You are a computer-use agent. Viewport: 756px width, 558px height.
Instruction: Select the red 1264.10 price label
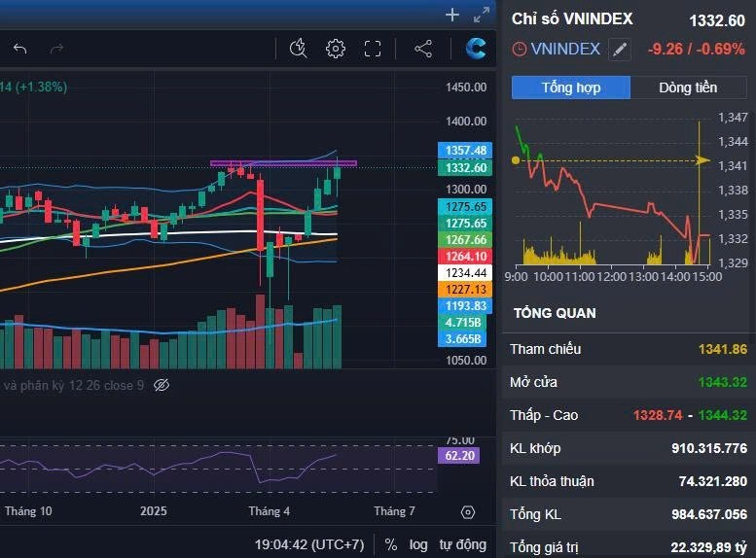pyautogui.click(x=465, y=257)
